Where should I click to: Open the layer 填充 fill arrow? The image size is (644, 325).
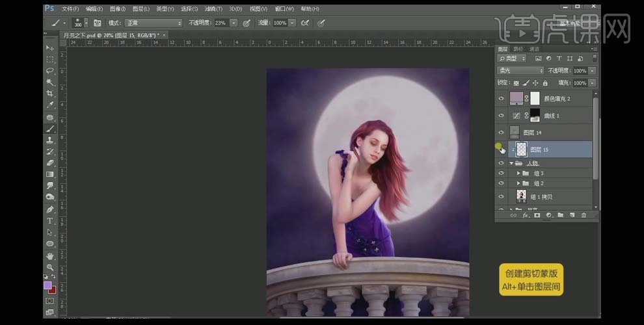tap(592, 83)
